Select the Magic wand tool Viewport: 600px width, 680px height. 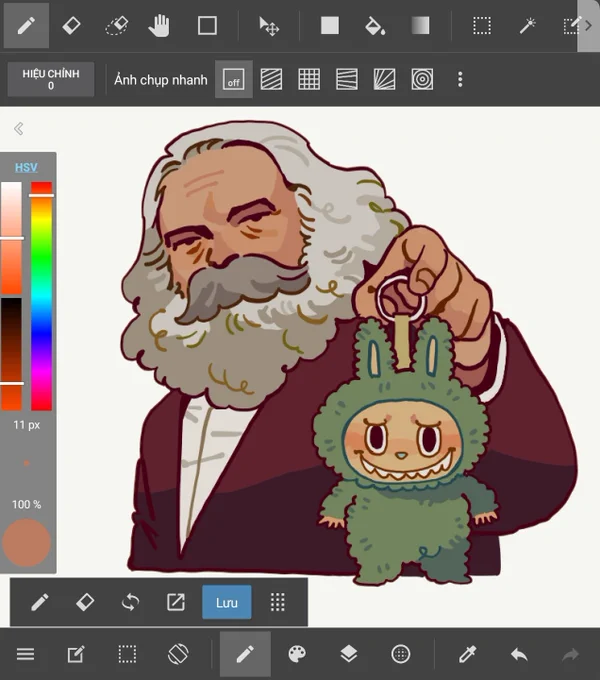[528, 25]
